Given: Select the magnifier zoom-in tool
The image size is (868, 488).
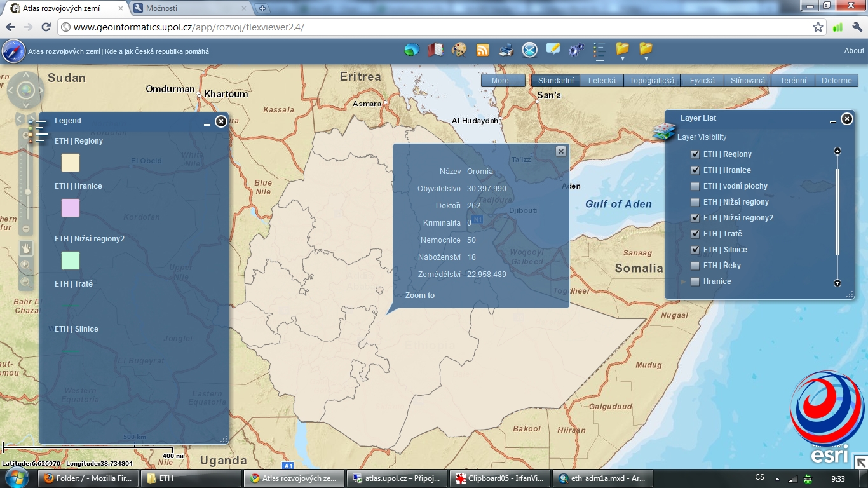Looking at the screenshot, I should [25, 265].
